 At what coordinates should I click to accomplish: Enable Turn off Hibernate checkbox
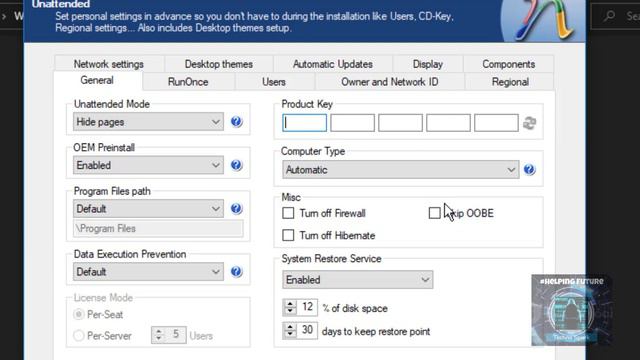(288, 235)
